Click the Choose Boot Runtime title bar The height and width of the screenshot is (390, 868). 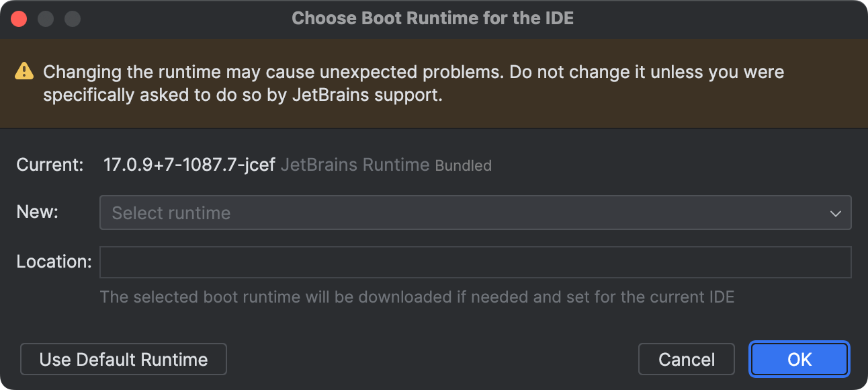tap(433, 18)
